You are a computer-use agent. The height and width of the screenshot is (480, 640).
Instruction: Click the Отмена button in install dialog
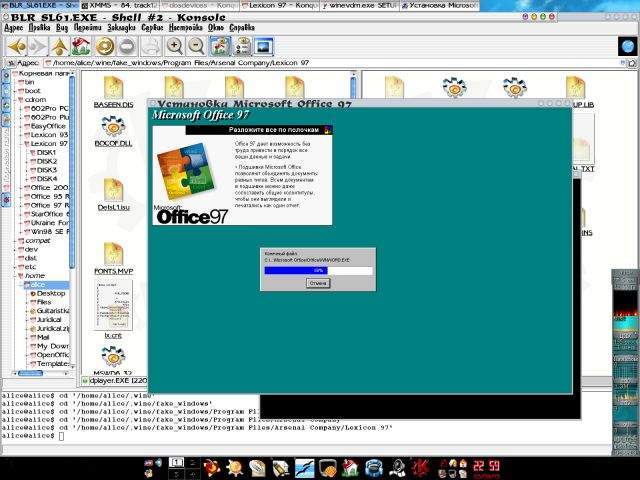point(318,283)
